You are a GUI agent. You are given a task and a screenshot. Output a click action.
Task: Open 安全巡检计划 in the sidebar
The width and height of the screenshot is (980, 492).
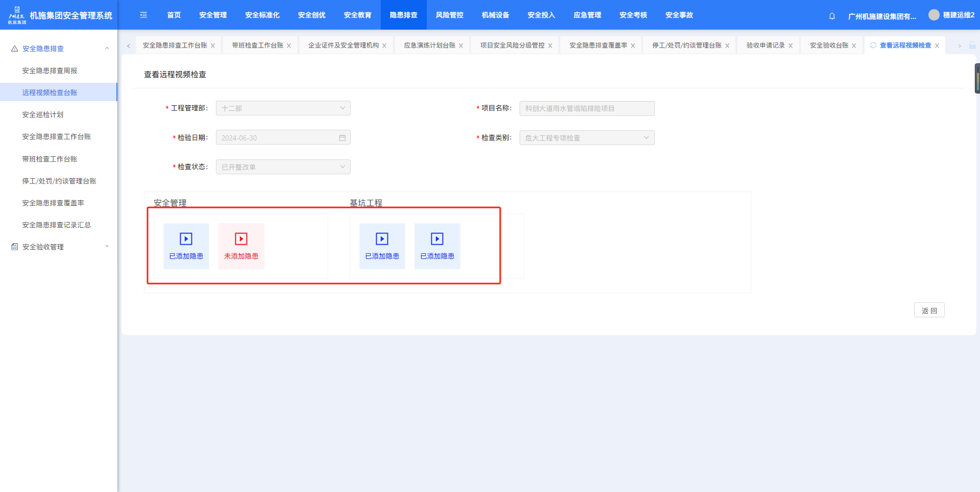(x=43, y=114)
